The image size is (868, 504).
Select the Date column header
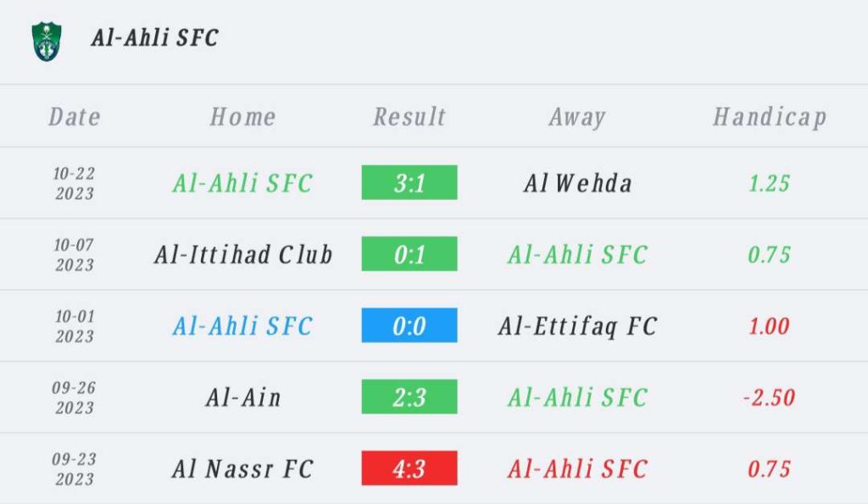[75, 117]
